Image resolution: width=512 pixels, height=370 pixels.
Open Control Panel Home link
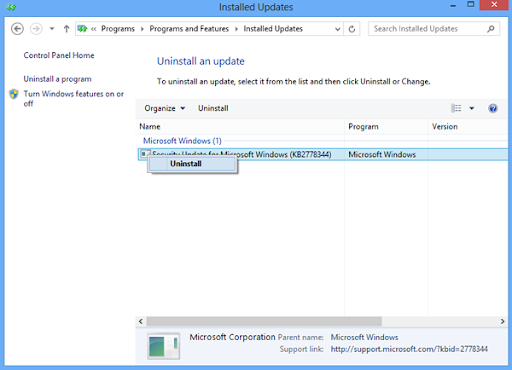(59, 55)
